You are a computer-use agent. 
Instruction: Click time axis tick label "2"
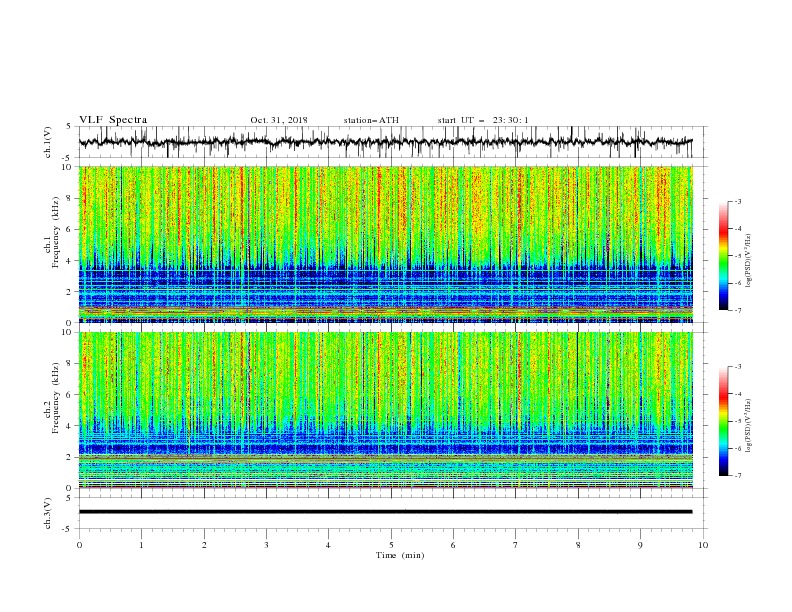point(204,545)
